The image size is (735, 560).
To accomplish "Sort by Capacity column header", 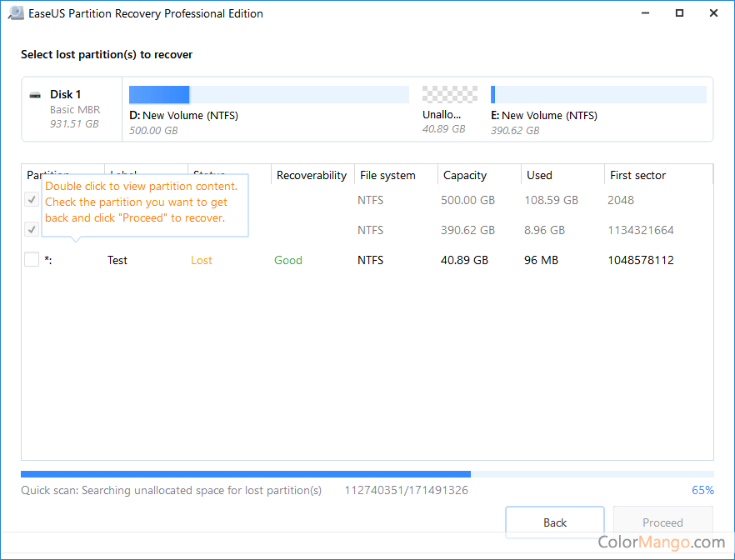I will pos(465,175).
